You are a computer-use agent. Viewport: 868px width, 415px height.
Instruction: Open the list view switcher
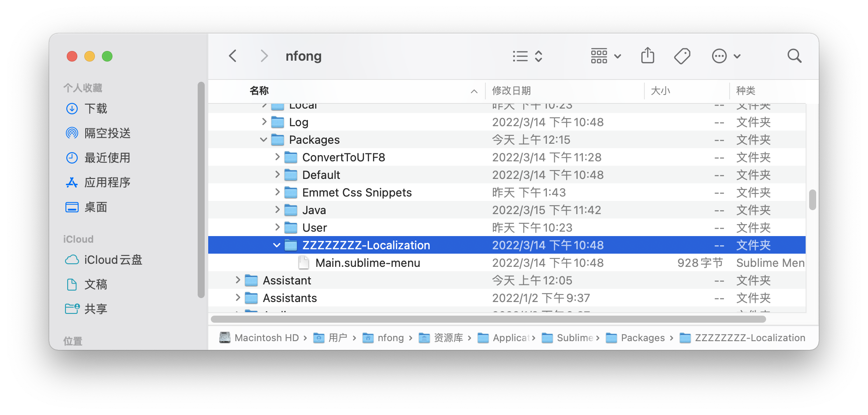528,56
